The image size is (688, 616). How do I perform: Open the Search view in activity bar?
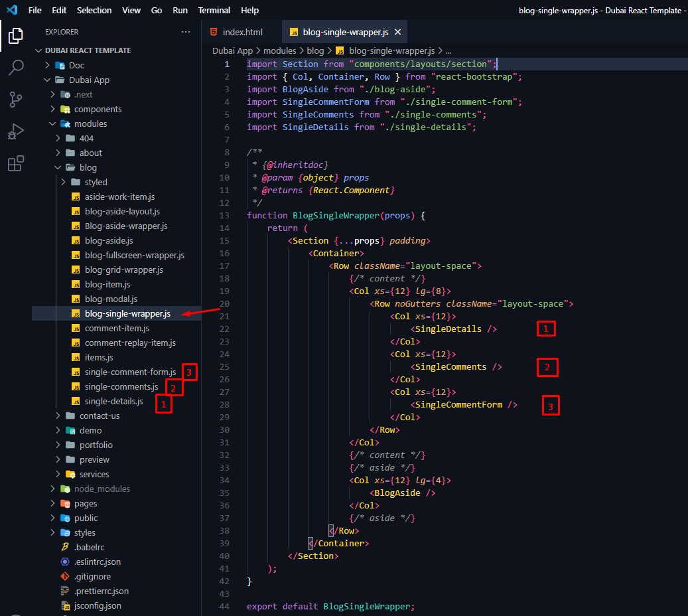coord(16,68)
